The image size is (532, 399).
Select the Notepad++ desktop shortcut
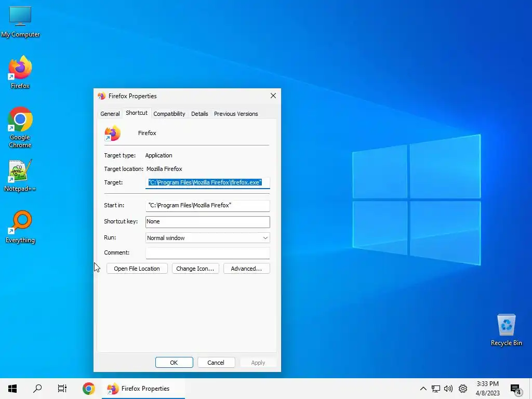20,176
